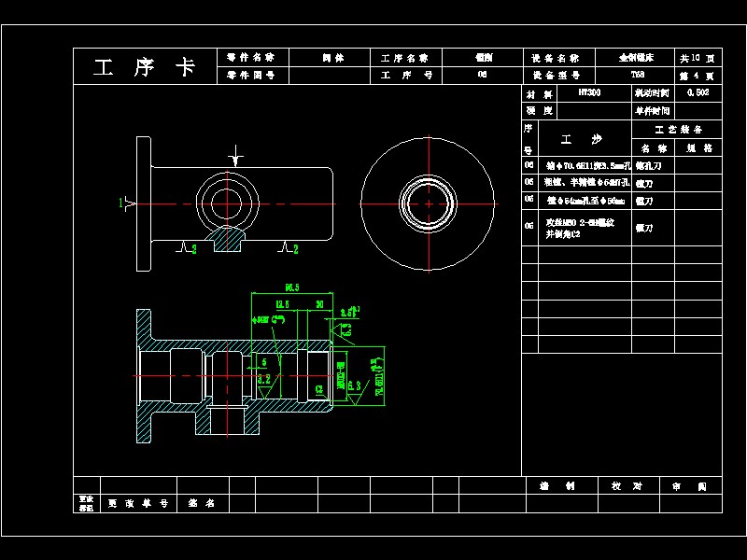Select the 12.5 dimension text

coord(282,304)
